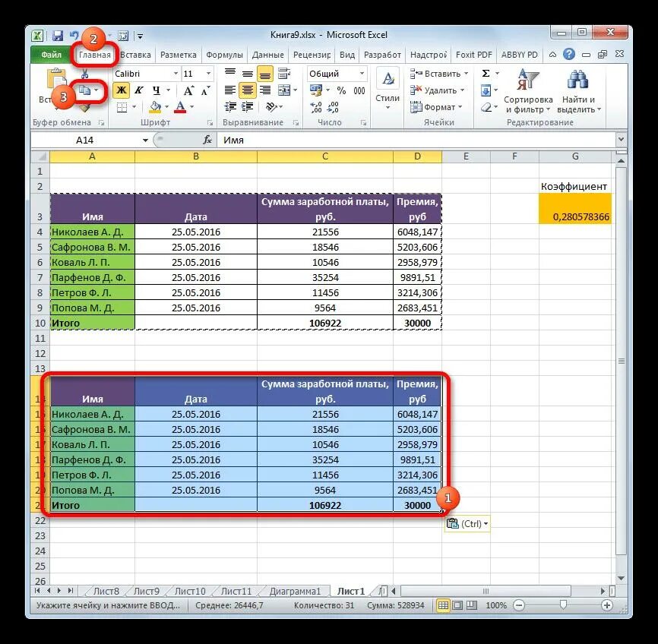The width and height of the screenshot is (658, 644).
Task: Toggle middle vertical alignment
Action: (248, 74)
